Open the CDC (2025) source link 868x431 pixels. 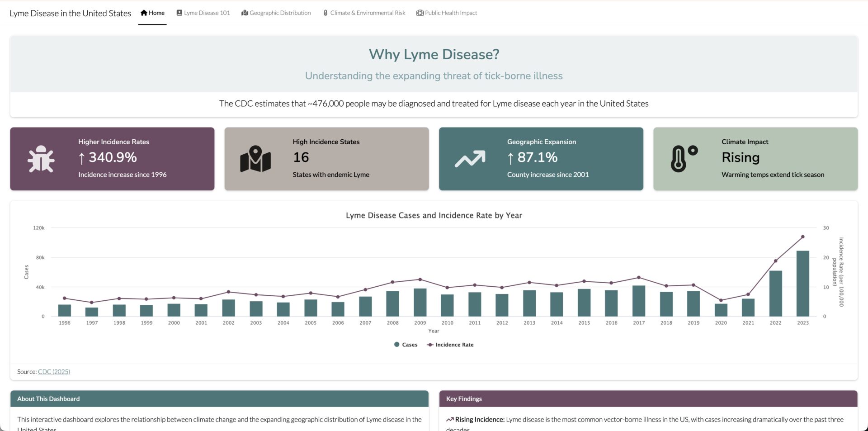click(x=54, y=371)
